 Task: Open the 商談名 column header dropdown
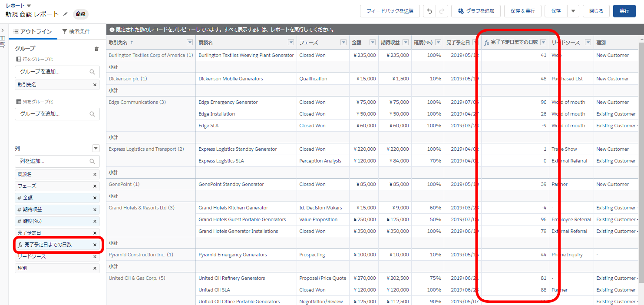pyautogui.click(x=291, y=42)
